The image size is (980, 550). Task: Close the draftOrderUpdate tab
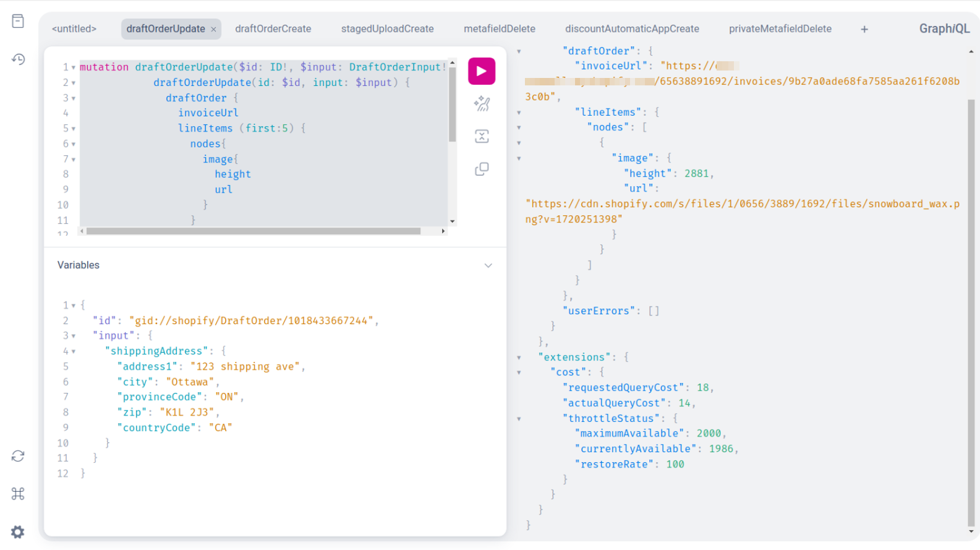(x=213, y=29)
